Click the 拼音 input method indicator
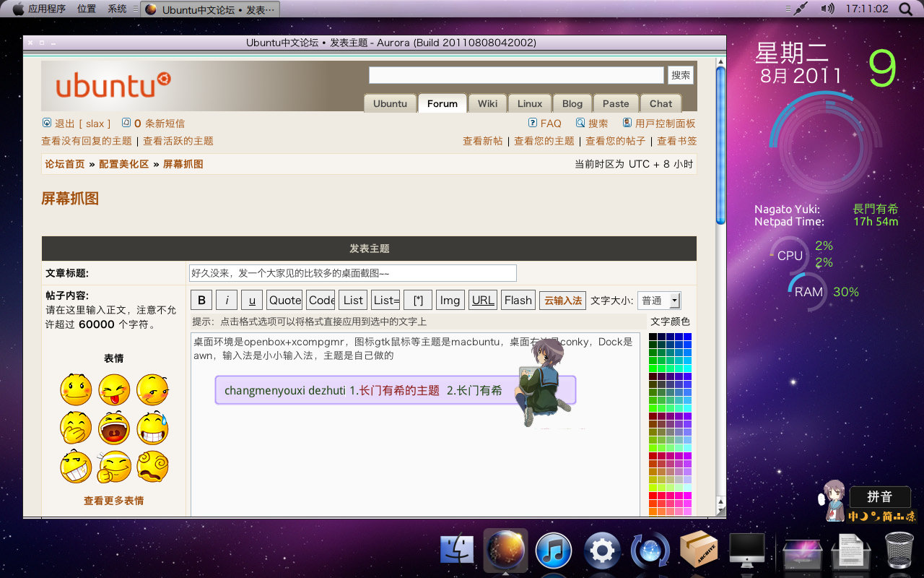This screenshot has width=924, height=578. [880, 497]
